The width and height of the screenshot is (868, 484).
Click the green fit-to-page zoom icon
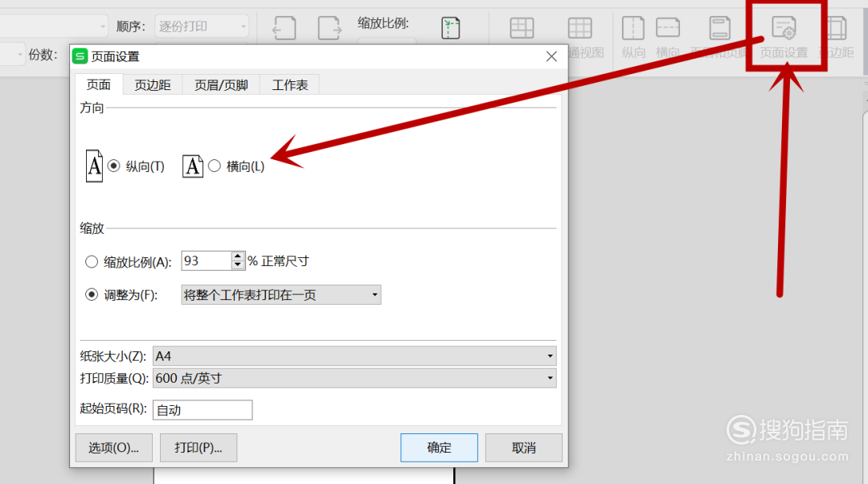point(451,27)
